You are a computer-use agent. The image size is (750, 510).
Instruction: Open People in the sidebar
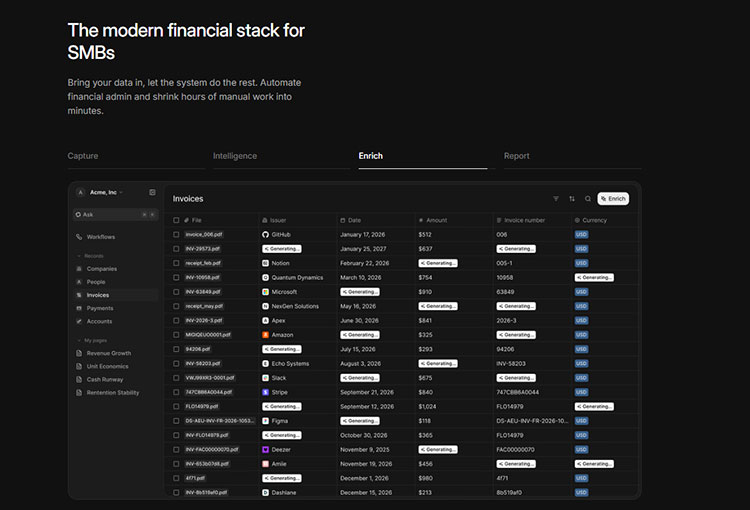coord(96,282)
